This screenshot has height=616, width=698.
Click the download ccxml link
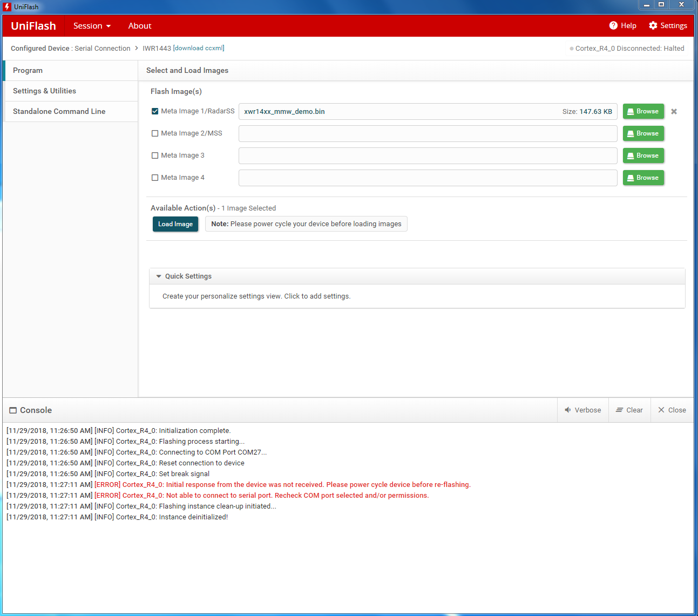(x=199, y=48)
